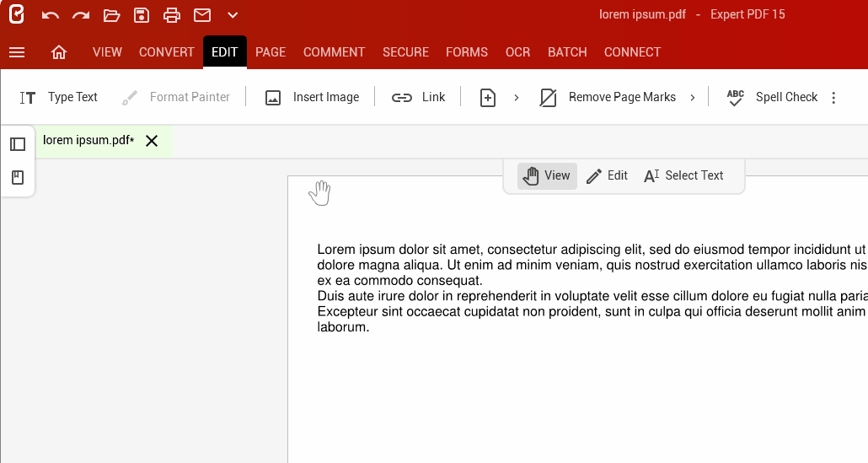Click the Expert PDF logo icon

coord(17,14)
